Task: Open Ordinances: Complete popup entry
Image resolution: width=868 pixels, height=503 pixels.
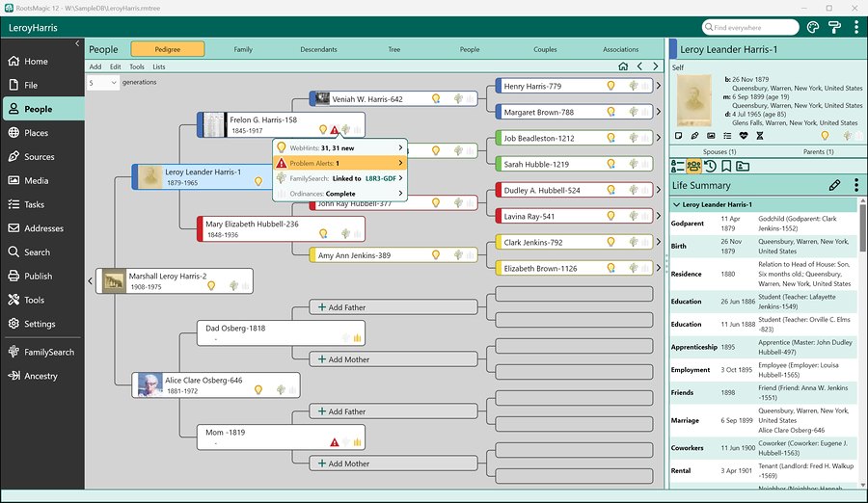Action: pyautogui.click(x=339, y=194)
